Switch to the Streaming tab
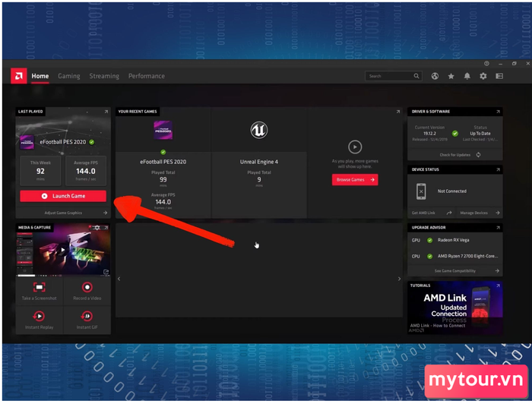 (x=104, y=76)
